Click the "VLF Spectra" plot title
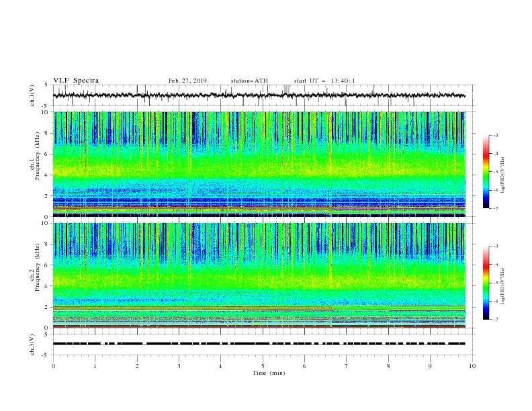The width and height of the screenshot is (532, 411). (x=76, y=81)
